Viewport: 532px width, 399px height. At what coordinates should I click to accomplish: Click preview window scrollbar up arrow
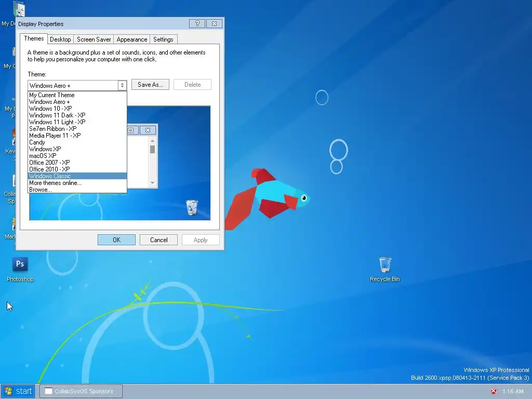click(152, 140)
